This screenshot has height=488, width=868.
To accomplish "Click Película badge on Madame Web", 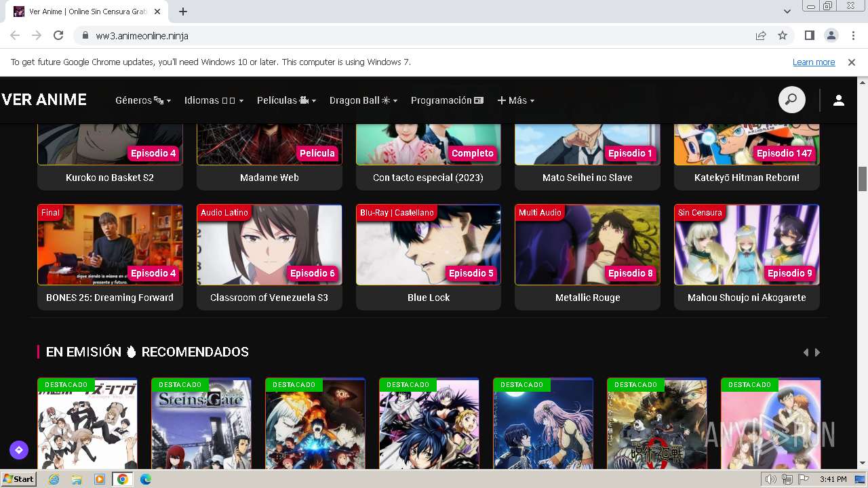I will tap(317, 153).
